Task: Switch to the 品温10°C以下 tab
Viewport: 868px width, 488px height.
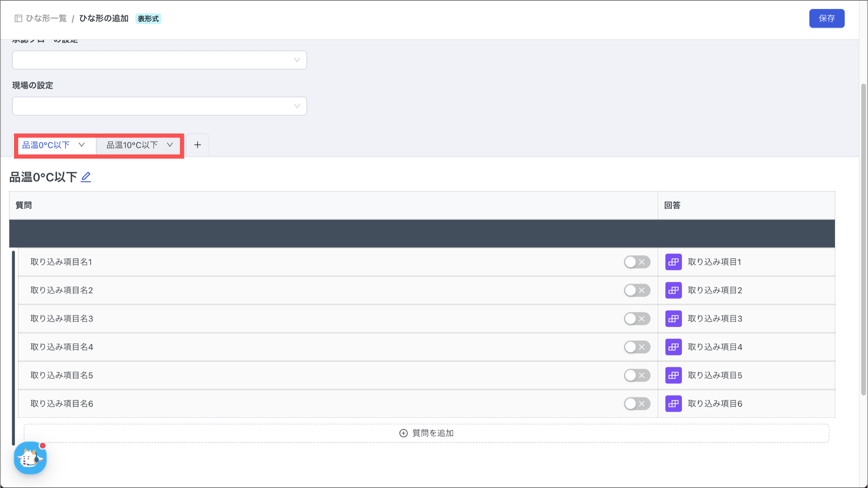Action: coord(132,145)
